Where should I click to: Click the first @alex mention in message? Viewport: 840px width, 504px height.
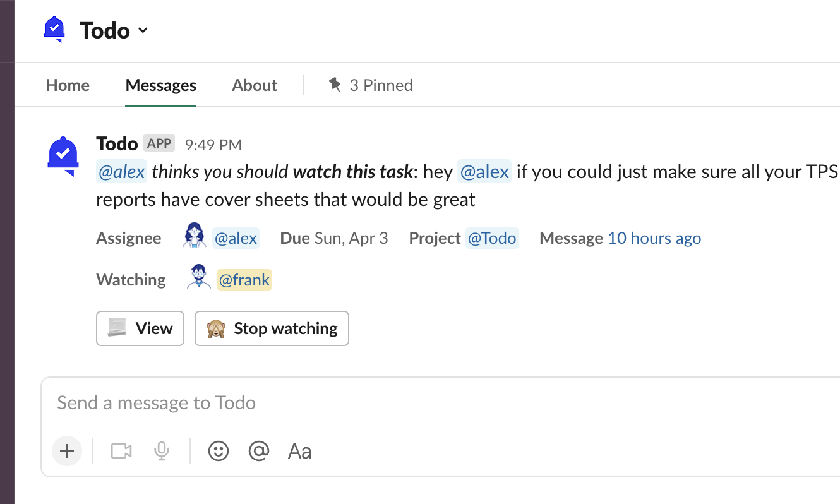coord(121,172)
